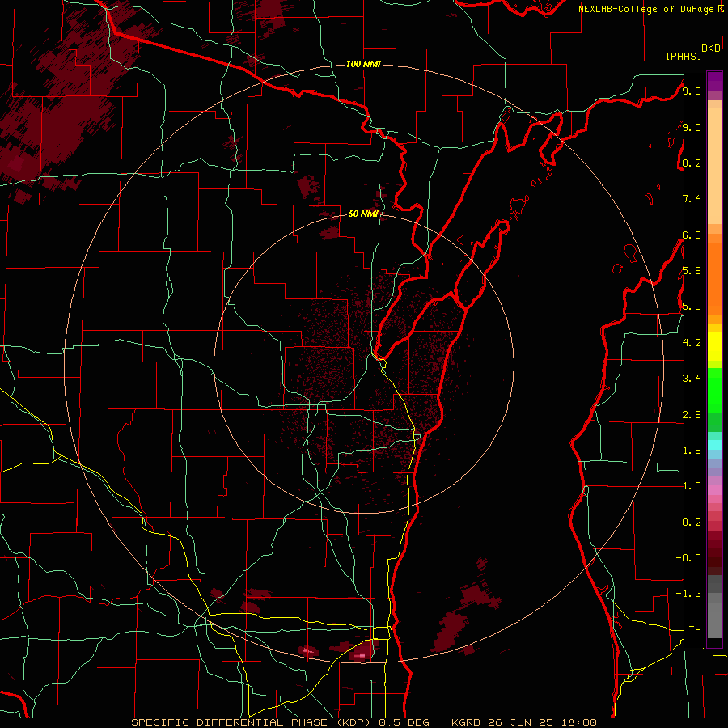Click the 5.0 value on the color scale

692,307
